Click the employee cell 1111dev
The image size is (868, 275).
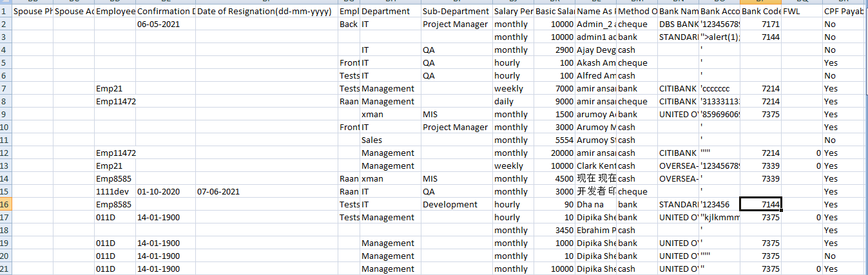115,191
